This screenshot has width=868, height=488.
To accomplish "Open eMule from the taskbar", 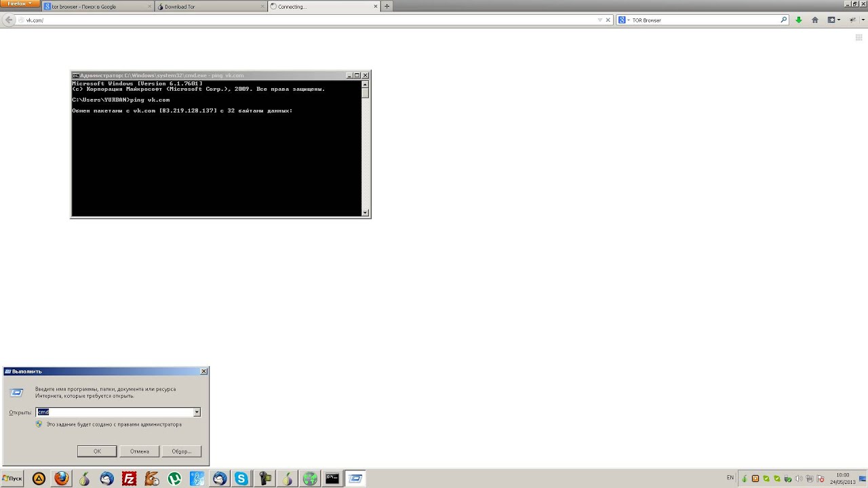I will (x=152, y=479).
